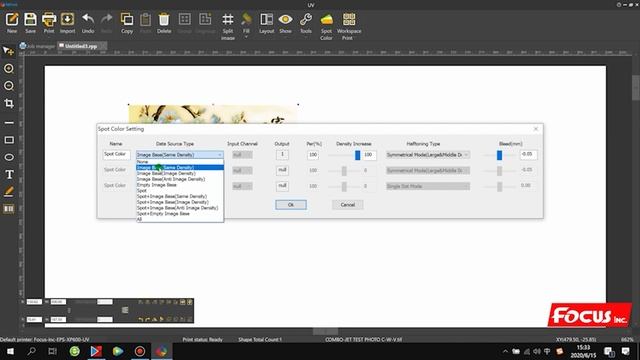Choose Image Base(Anti Image Density) option
This screenshot has height=360, width=640.
point(180,179)
